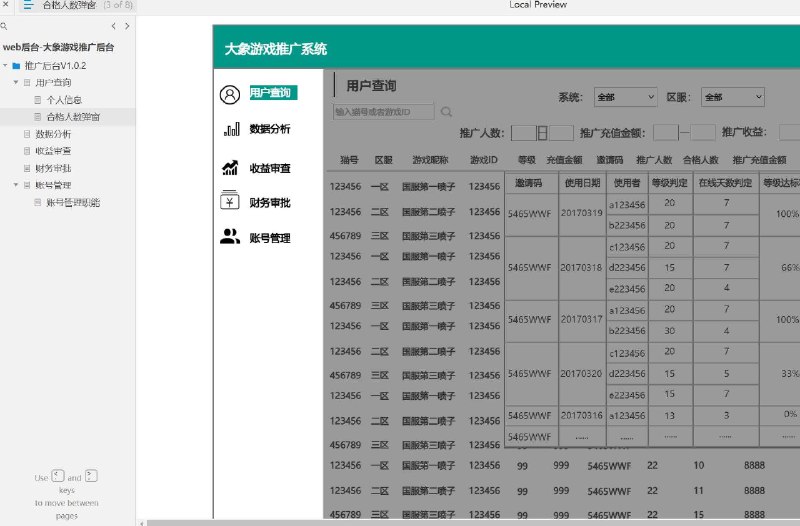Screen dimensions: 800x526
Task: Click the 用户查询 user profile icon
Action: [x=230, y=94]
